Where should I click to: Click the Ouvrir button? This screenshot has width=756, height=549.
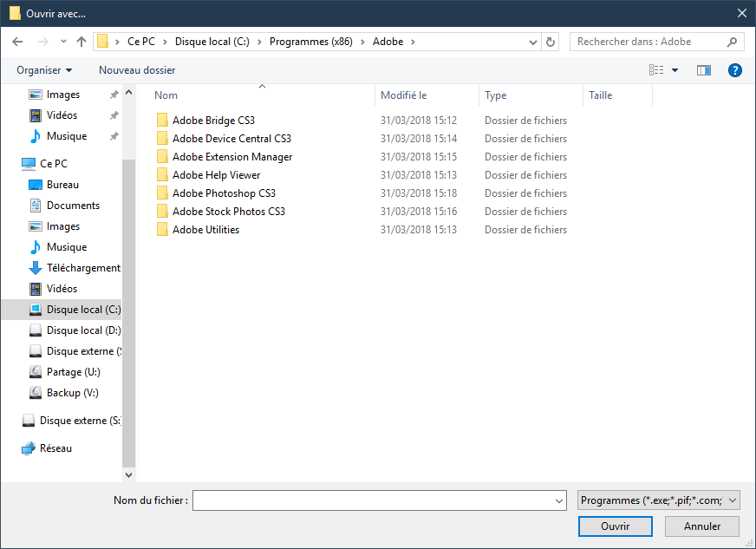(616, 526)
